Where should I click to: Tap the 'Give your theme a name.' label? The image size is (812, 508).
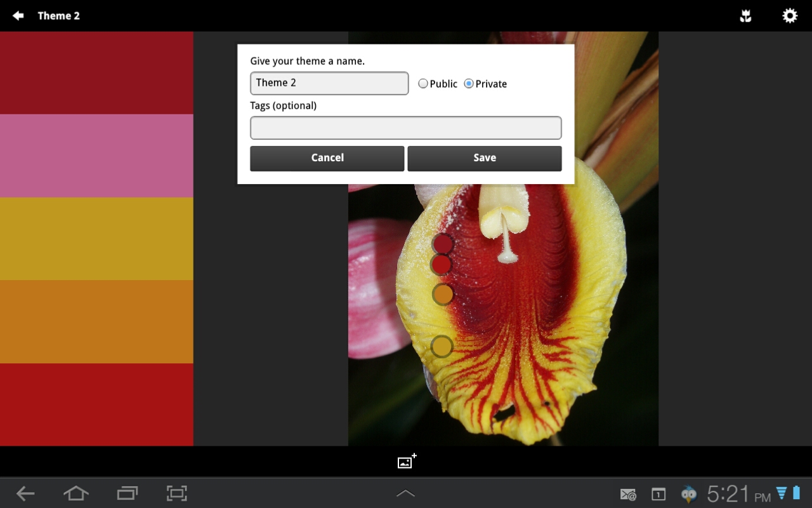308,61
